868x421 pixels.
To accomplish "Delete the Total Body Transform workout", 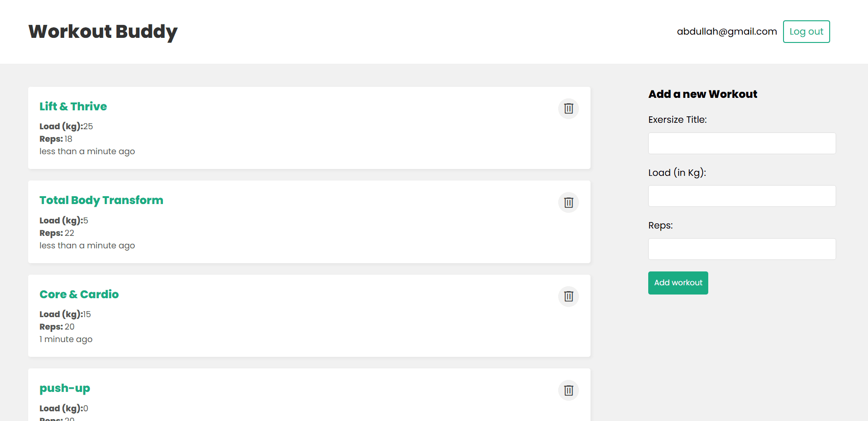I will [x=568, y=203].
